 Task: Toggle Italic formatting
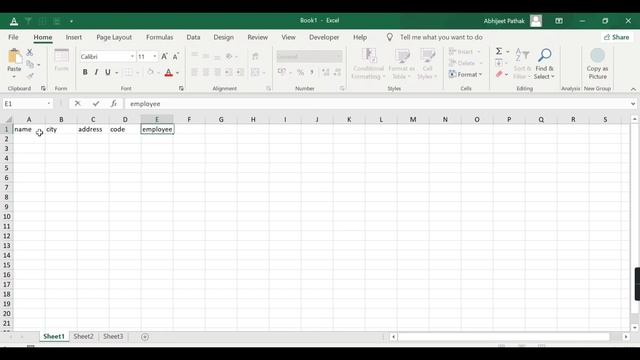tap(96, 72)
